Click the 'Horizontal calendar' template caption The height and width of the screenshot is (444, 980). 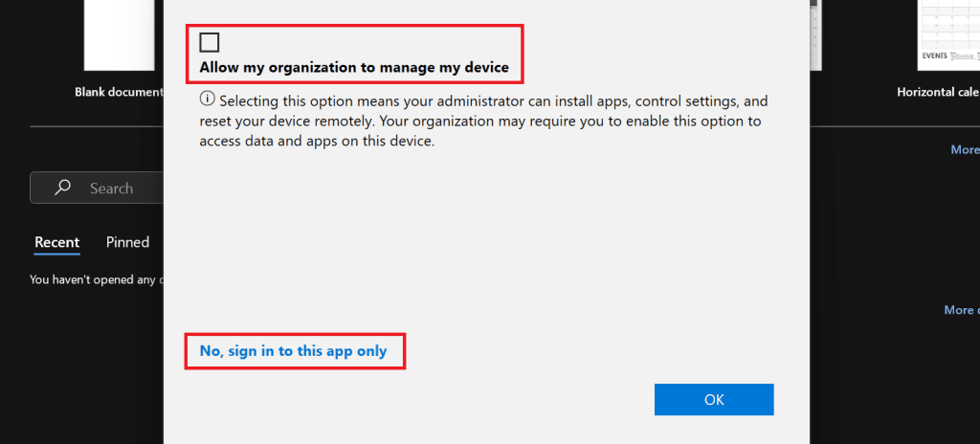(x=937, y=93)
